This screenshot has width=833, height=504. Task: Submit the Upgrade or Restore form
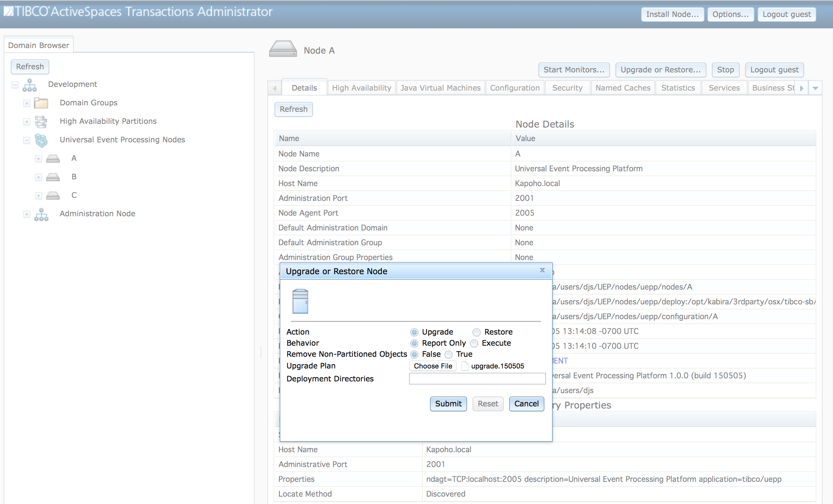tap(448, 404)
